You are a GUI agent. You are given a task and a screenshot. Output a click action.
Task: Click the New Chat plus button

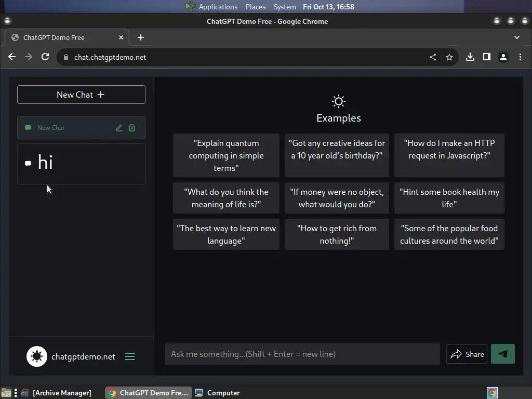81,95
